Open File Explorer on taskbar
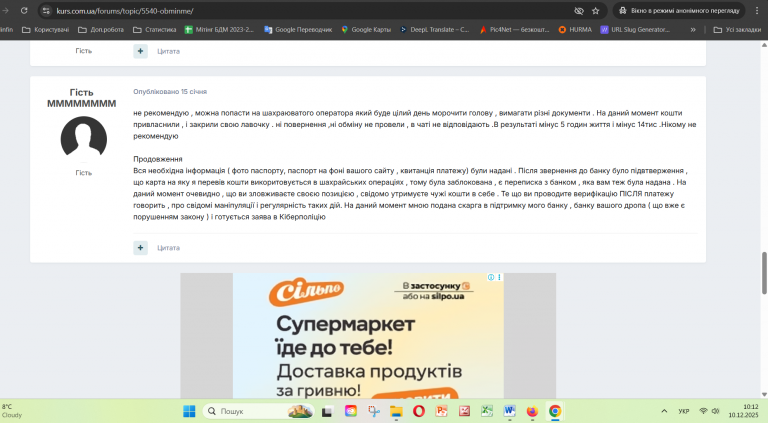 click(x=396, y=411)
